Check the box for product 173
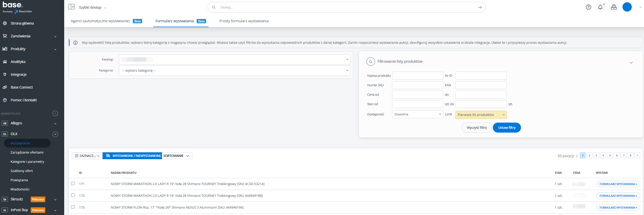This screenshot has width=644, height=215. 73,207
